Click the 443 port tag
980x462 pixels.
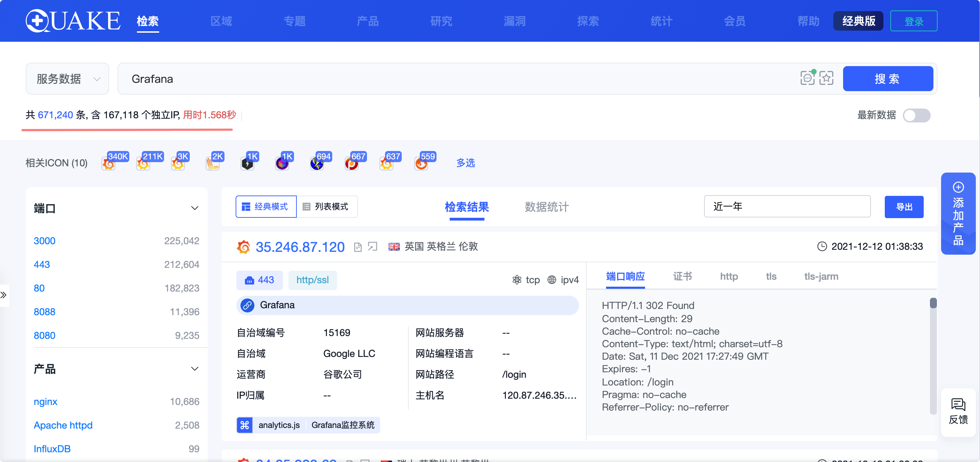tap(259, 280)
